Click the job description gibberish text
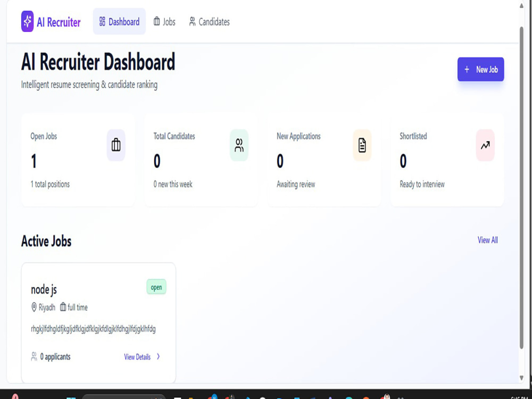 [93, 329]
